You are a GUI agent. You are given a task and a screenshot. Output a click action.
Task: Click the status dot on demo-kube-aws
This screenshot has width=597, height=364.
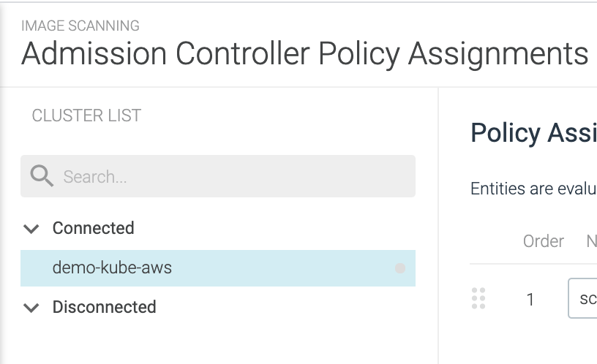[400, 268]
